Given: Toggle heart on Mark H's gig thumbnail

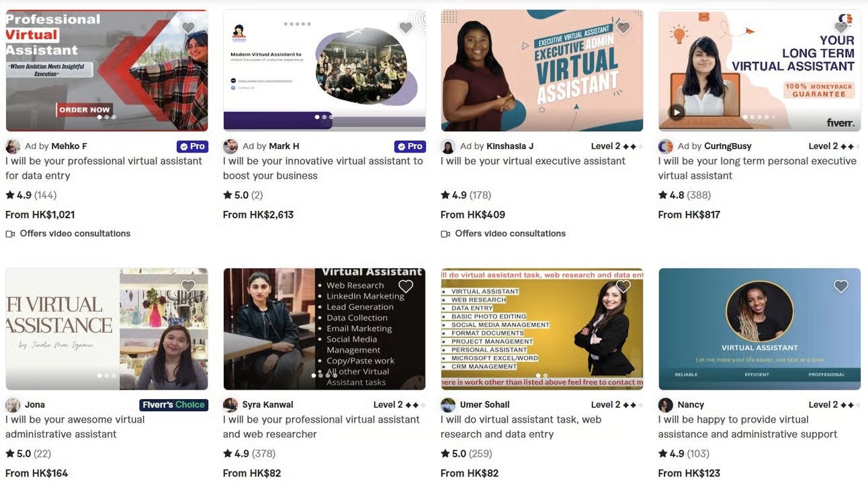Looking at the screenshot, I should (x=406, y=28).
